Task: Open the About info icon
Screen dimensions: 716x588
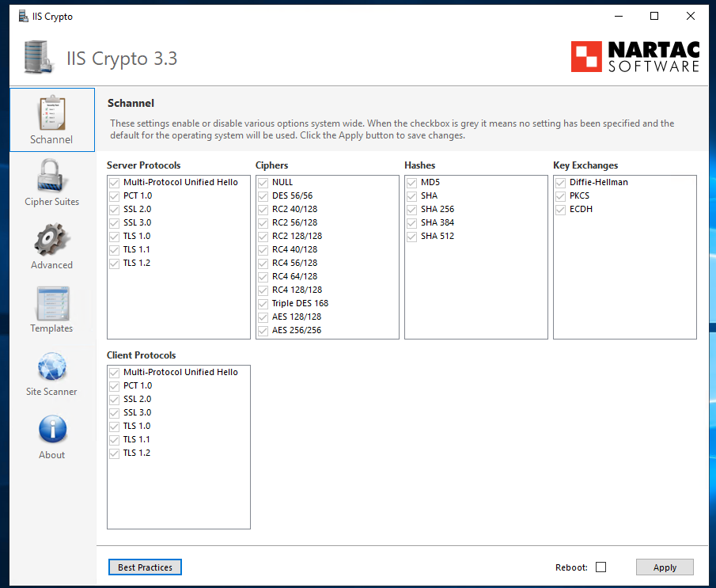Action: (x=51, y=430)
